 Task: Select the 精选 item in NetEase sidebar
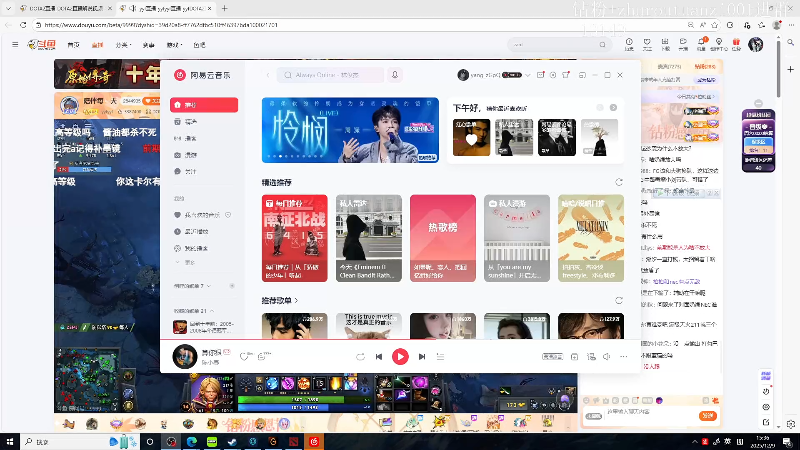204,121
